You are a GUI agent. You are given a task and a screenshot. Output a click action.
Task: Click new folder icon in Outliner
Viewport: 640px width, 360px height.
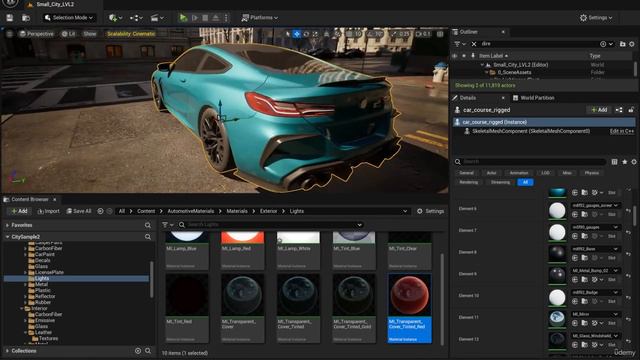click(622, 44)
